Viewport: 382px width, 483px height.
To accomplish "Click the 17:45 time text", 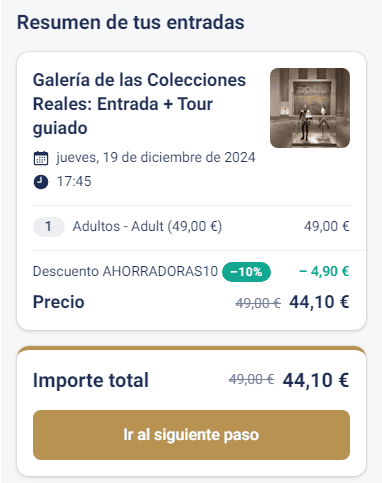I will [74, 182].
